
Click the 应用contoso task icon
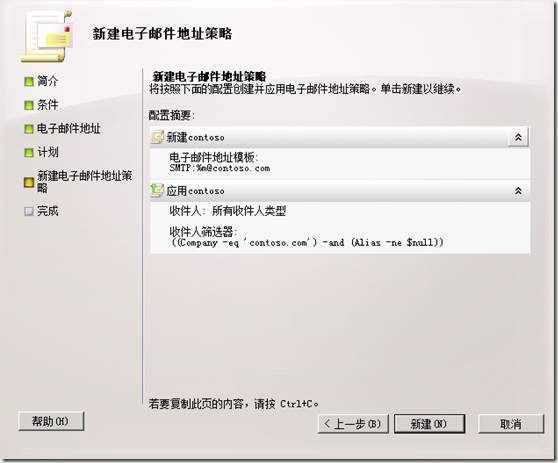coord(157,190)
